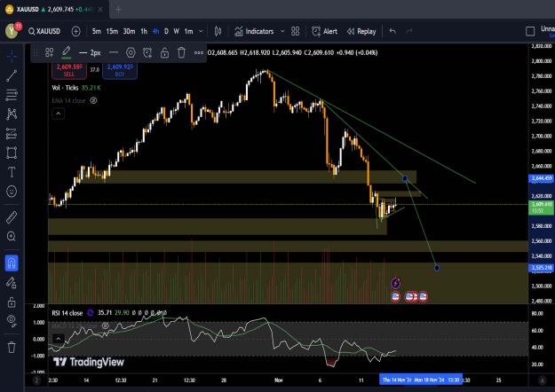
Task: Open the chart Patterns tool group
Action: [12, 114]
